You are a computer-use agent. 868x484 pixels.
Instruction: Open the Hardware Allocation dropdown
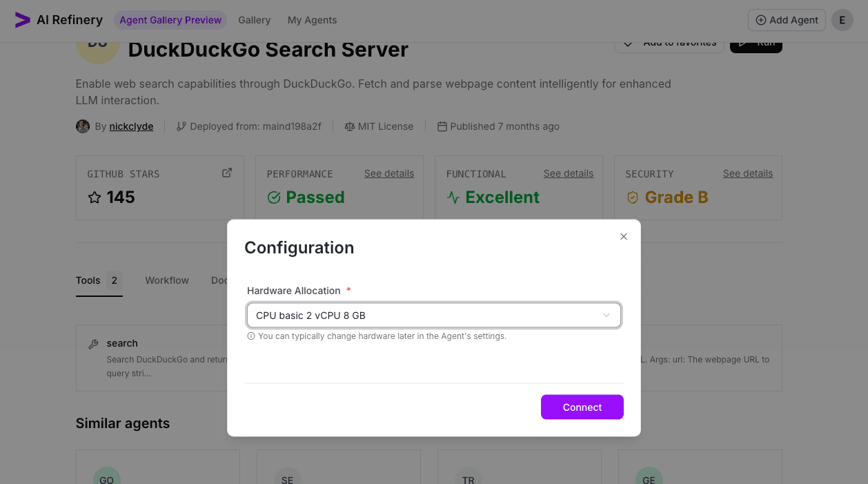434,315
